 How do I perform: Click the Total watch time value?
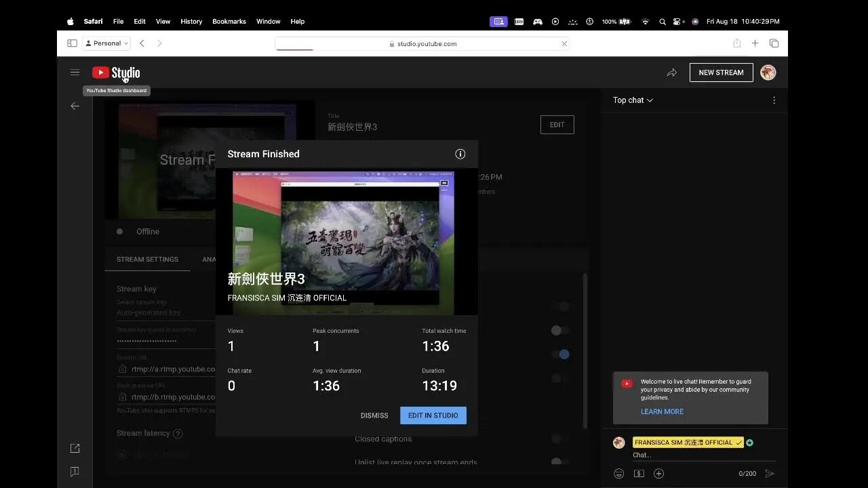(435, 346)
